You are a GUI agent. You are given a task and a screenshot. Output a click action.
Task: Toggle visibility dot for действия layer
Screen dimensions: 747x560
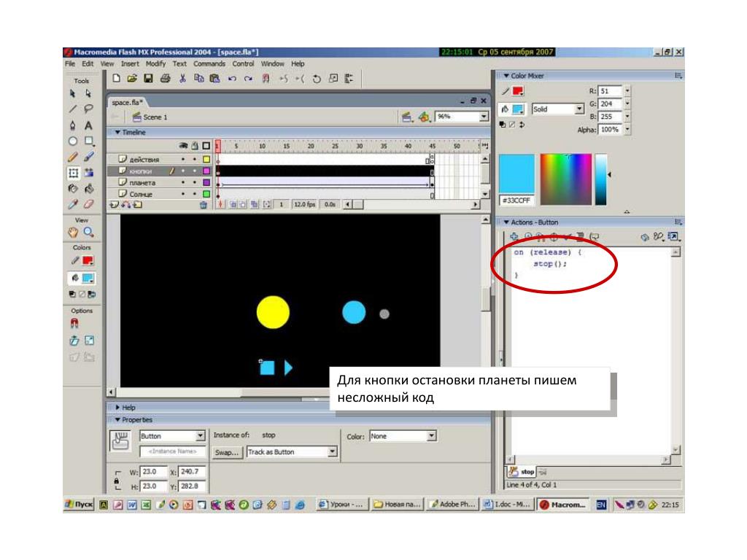[x=183, y=159]
